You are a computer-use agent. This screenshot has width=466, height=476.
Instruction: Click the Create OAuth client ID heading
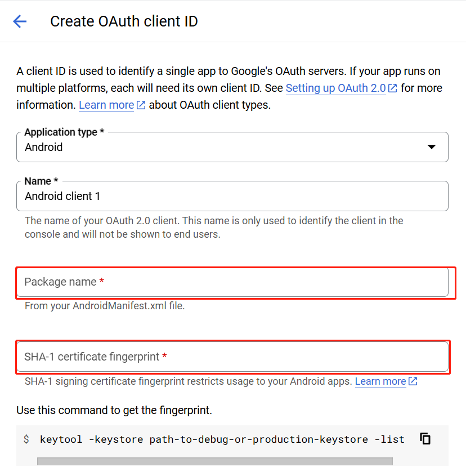[x=124, y=21]
